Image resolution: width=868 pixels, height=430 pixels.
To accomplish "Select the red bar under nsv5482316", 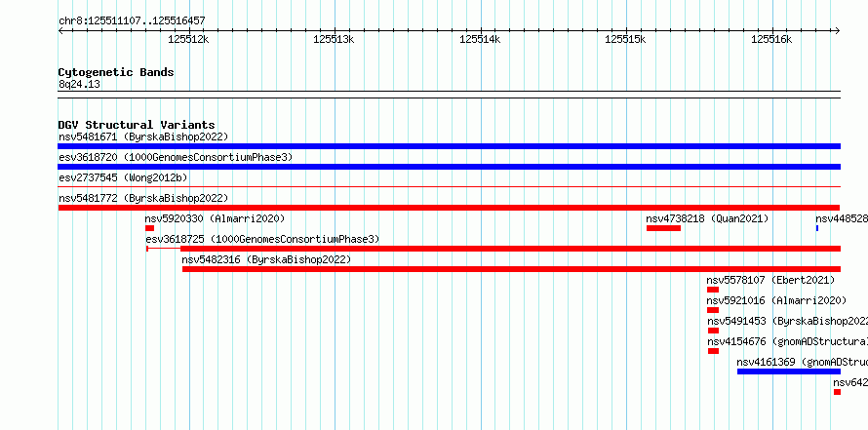I will (511, 269).
